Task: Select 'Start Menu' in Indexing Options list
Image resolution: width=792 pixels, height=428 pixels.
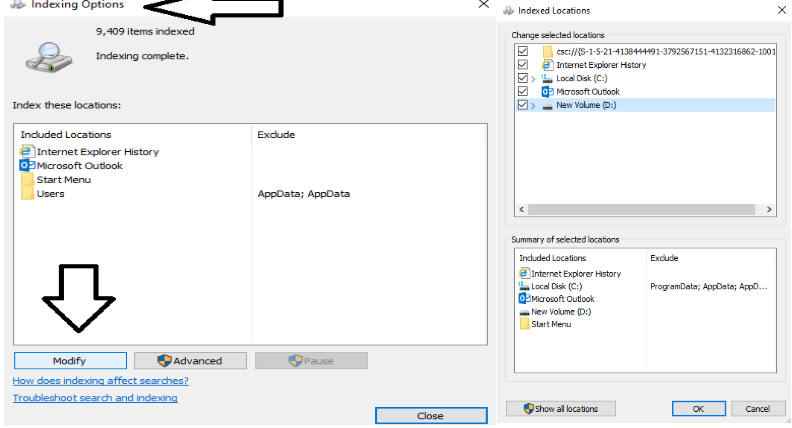Action: (x=64, y=180)
